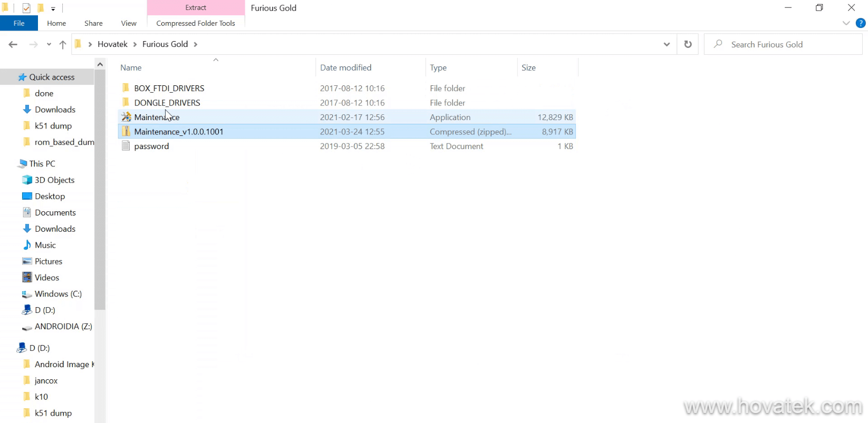Open Downloads under This PC
Image resolution: width=868 pixels, height=423 pixels.
pos(55,229)
